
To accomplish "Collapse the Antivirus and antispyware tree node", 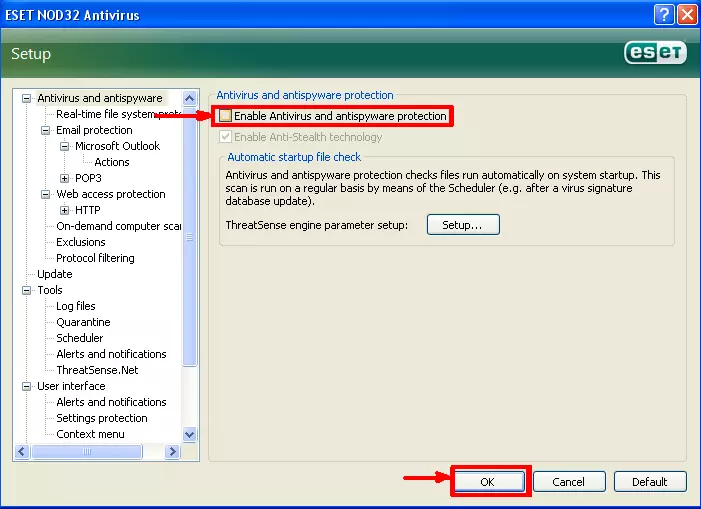I will coord(27,98).
